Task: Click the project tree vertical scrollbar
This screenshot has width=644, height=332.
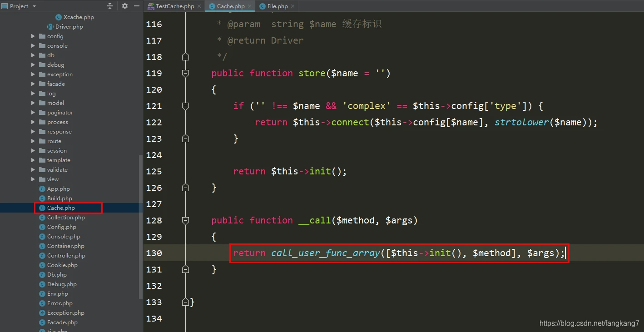Action: [141, 227]
